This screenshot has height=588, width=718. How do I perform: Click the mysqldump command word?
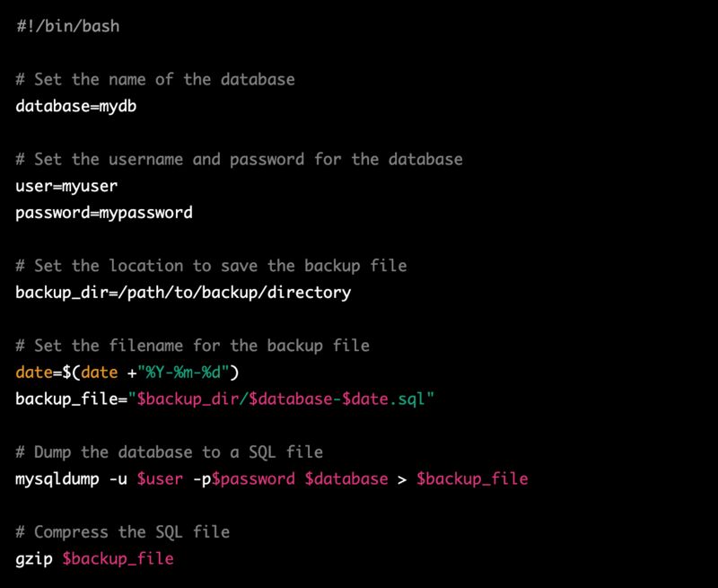tap(57, 479)
